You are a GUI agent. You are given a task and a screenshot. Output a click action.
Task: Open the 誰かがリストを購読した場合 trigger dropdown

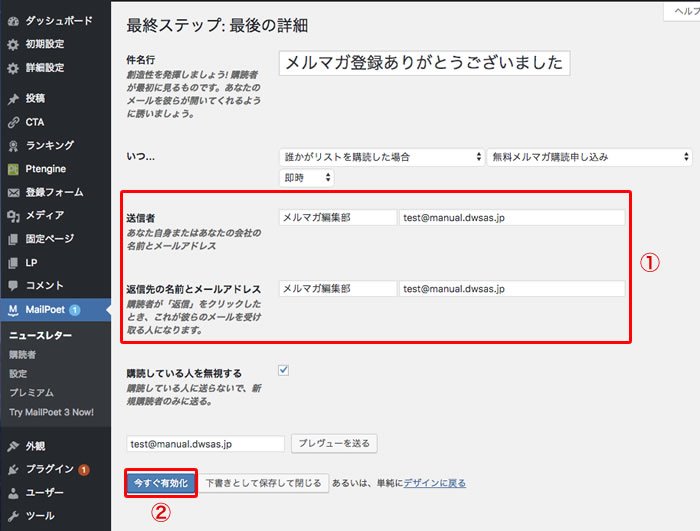coord(381,157)
